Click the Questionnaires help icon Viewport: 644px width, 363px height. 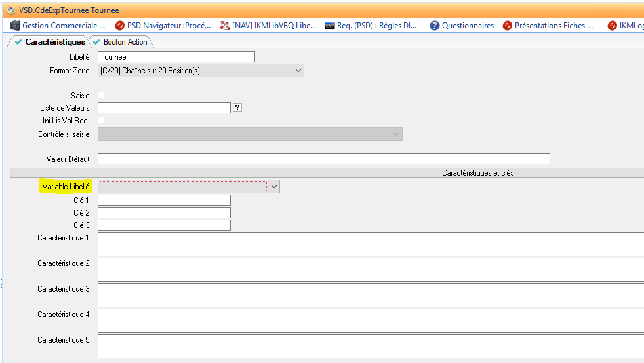click(x=434, y=26)
